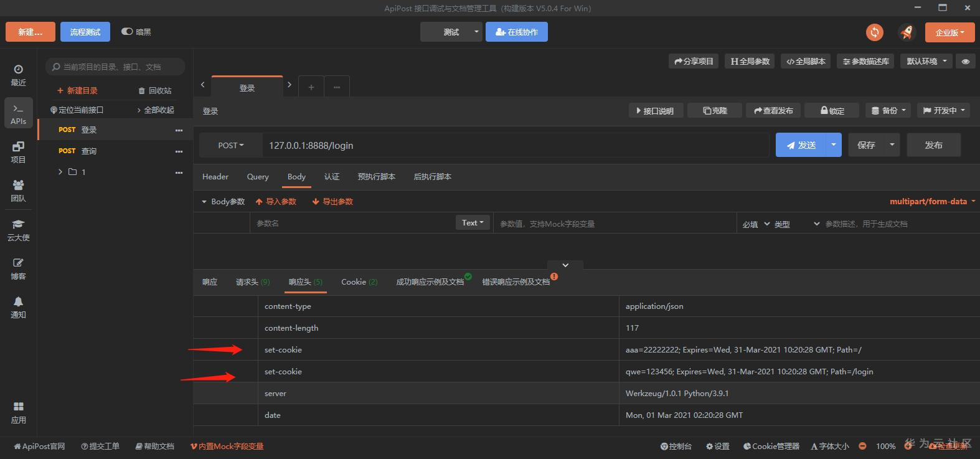The width and height of the screenshot is (980, 459).
Task: Switch to the 后执行脚本 tab
Action: point(433,176)
